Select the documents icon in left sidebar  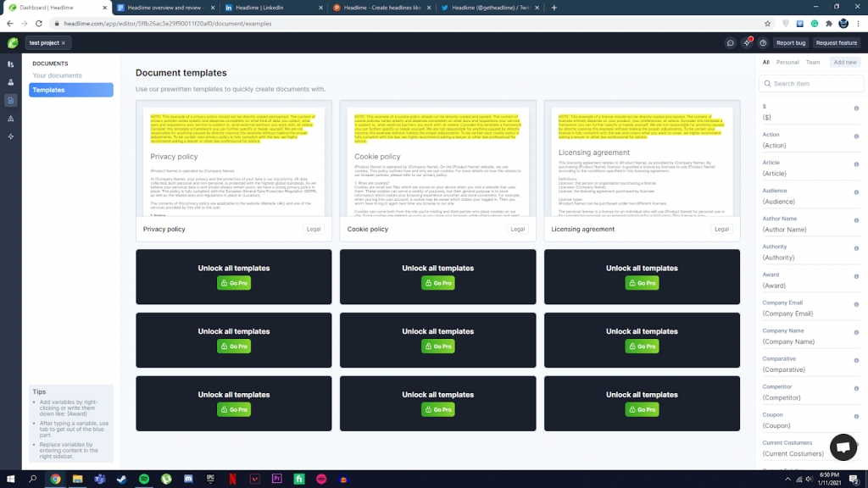10,100
